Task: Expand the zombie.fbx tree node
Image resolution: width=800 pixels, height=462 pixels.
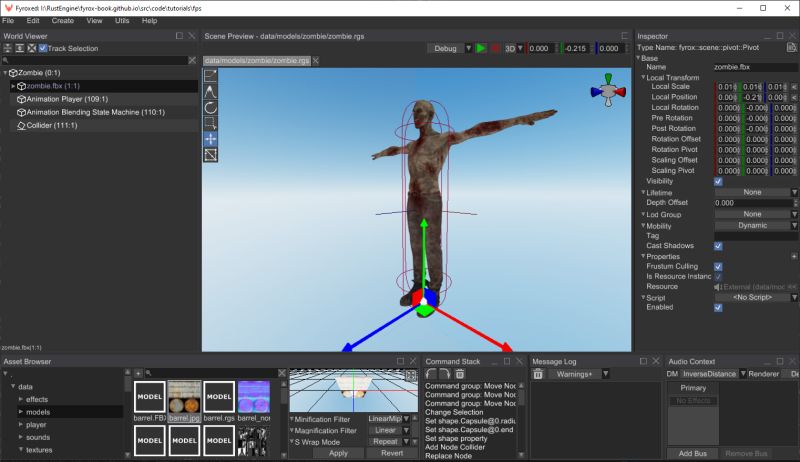Action: (x=13, y=86)
